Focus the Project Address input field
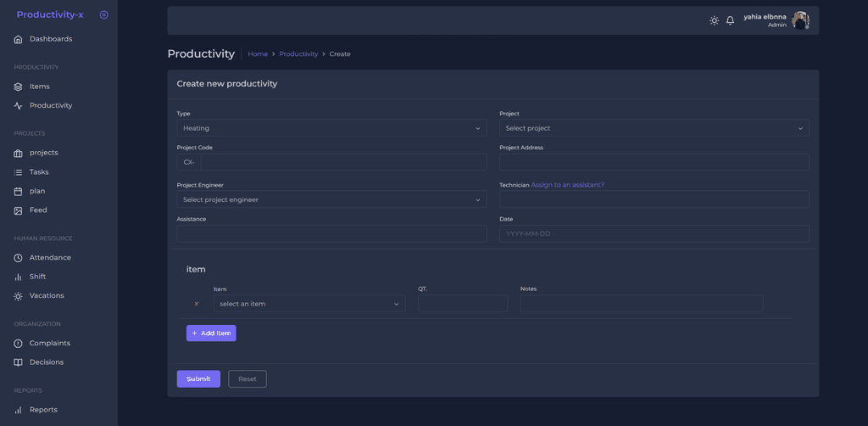Viewport: 868px width, 426px height. pos(654,162)
